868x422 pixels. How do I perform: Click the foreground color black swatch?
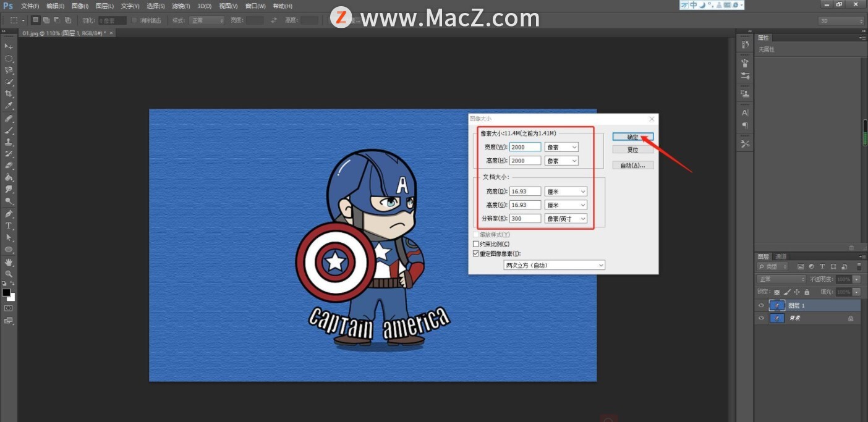(6, 292)
